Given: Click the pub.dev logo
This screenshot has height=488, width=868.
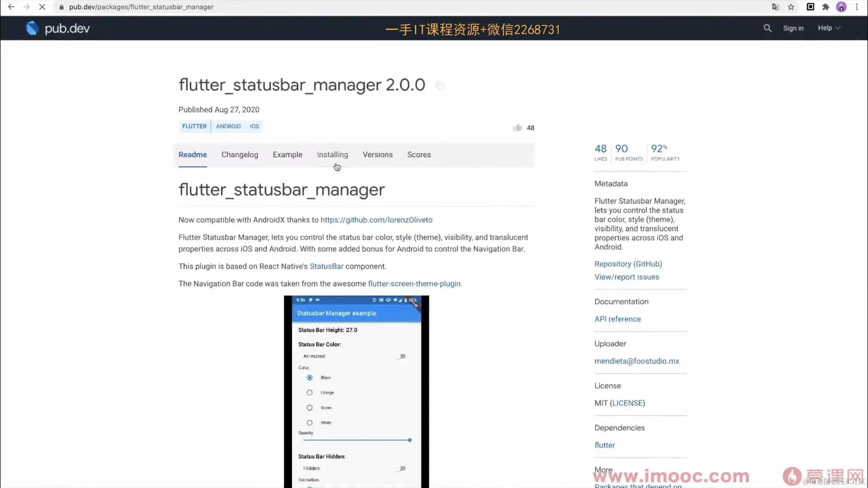Looking at the screenshot, I should [57, 28].
